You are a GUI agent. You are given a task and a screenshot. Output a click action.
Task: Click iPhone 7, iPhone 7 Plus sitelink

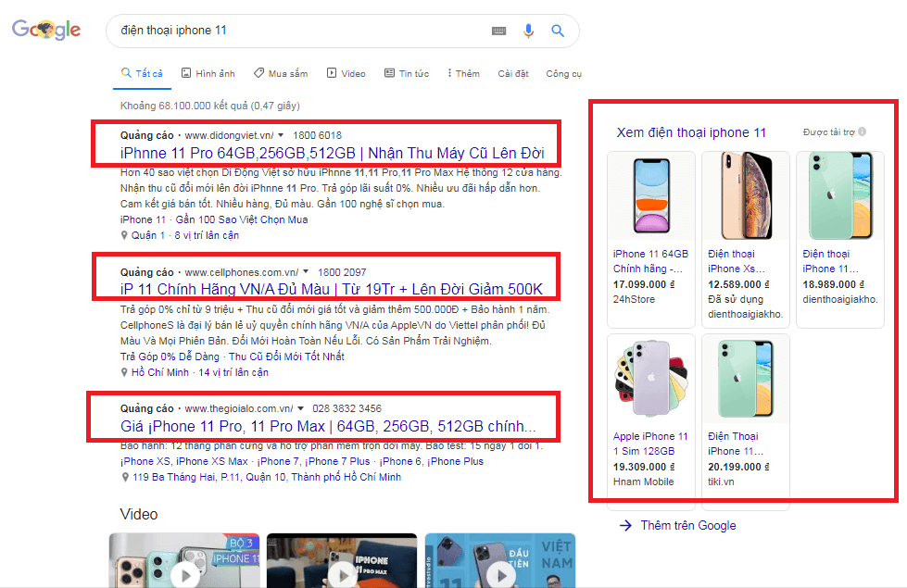[x=313, y=461]
